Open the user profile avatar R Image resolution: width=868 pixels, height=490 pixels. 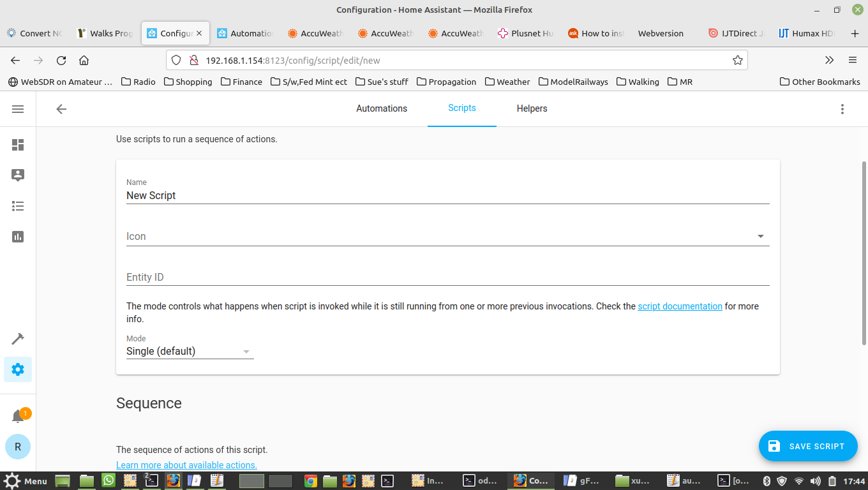[x=18, y=447]
